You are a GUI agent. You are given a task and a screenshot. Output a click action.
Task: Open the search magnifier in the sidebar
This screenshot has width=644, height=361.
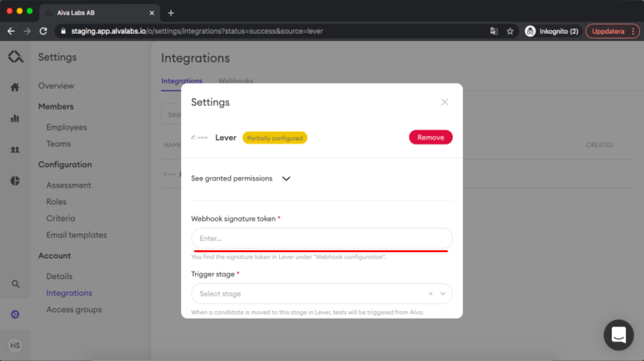click(x=15, y=284)
